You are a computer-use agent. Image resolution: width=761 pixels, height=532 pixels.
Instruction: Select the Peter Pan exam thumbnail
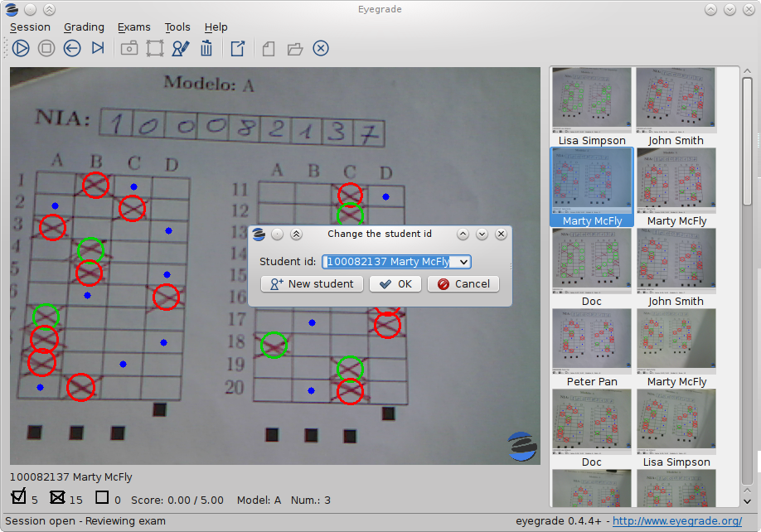coord(592,341)
